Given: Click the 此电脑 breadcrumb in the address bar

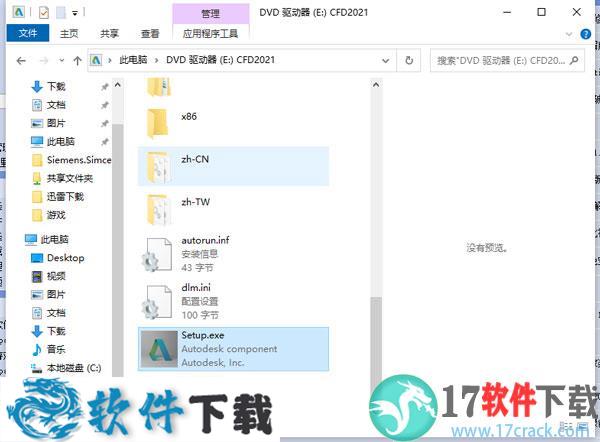Looking at the screenshot, I should point(133,60).
